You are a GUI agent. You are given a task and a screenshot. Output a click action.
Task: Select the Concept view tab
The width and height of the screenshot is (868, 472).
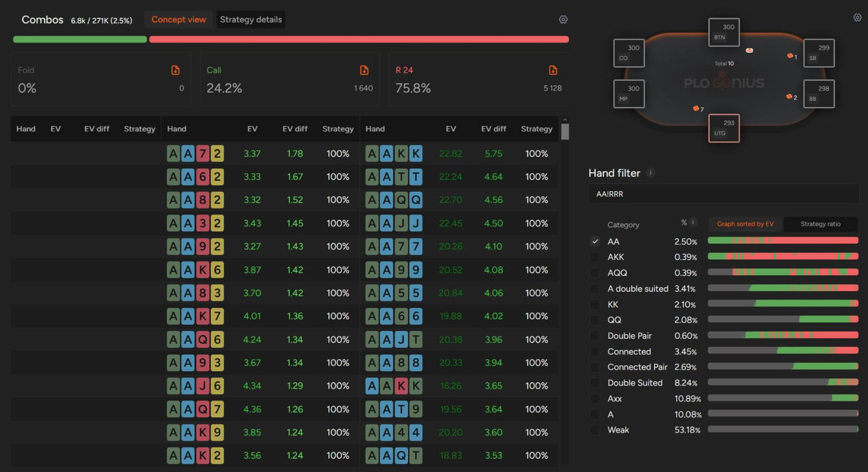pos(178,20)
